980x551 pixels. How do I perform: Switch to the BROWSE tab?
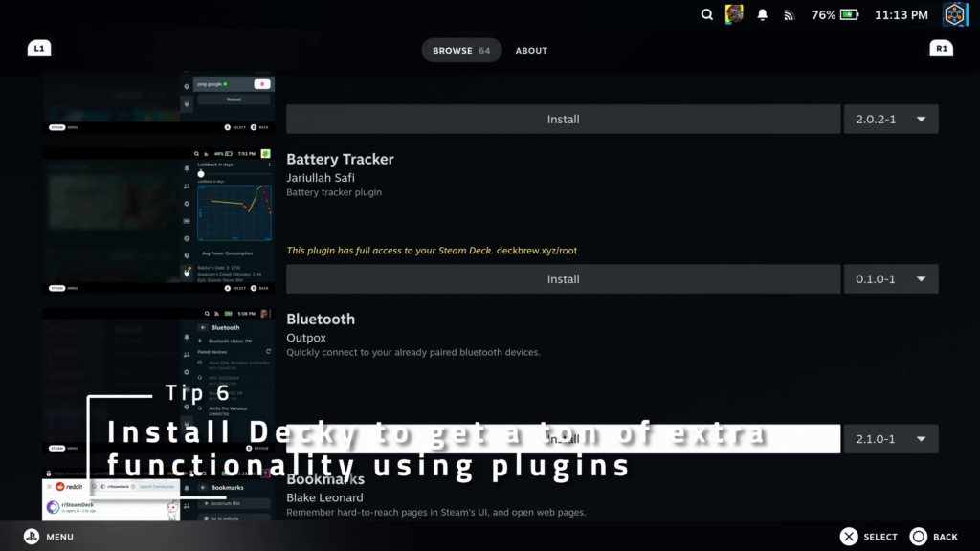click(x=461, y=51)
